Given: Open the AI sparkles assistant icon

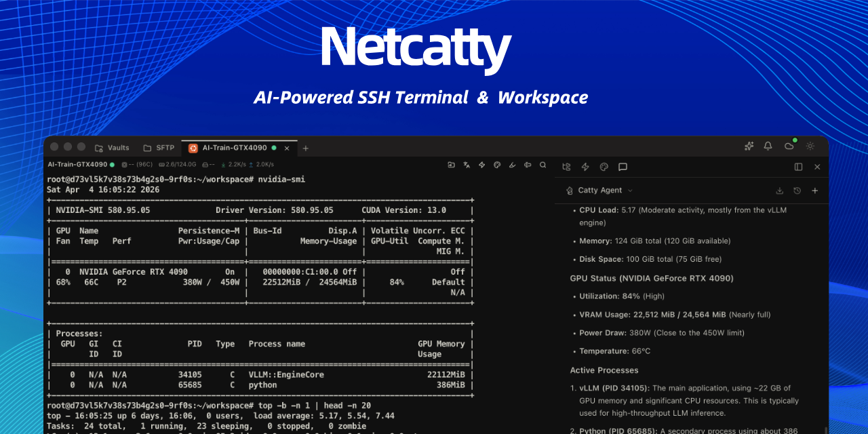Looking at the screenshot, I should point(749,146).
